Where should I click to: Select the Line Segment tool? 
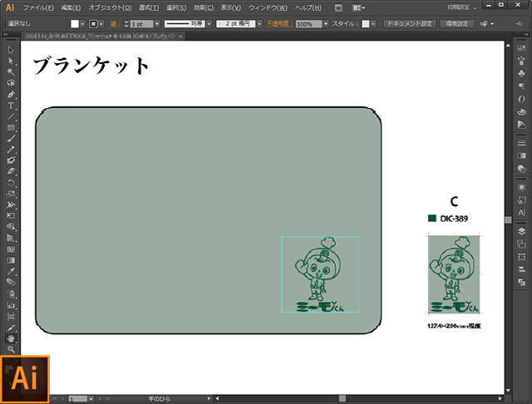(11, 116)
